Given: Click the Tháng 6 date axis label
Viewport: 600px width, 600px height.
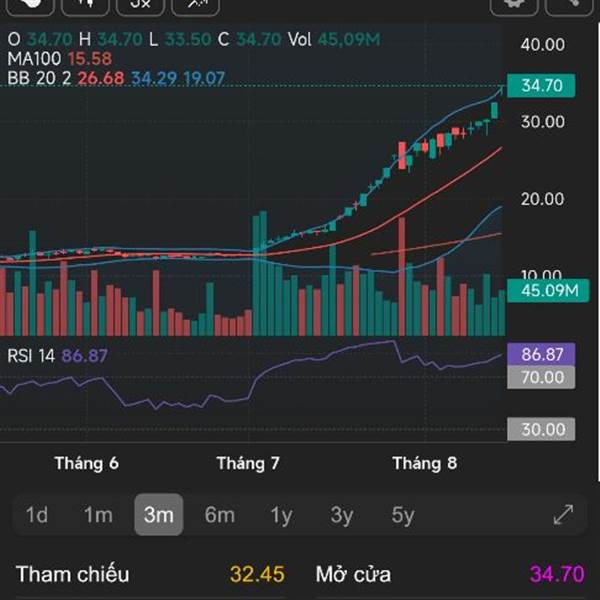Looking at the screenshot, I should pyautogui.click(x=86, y=463).
